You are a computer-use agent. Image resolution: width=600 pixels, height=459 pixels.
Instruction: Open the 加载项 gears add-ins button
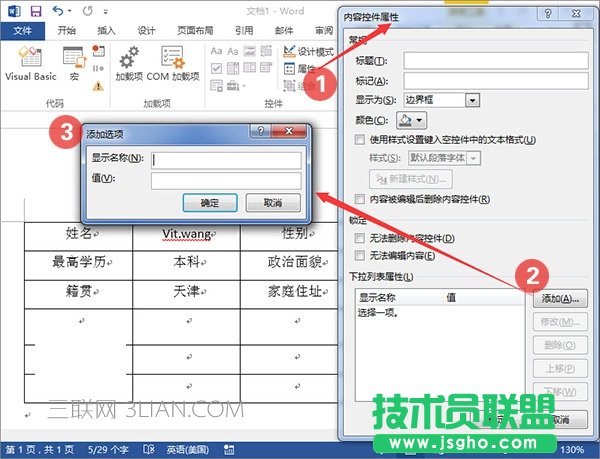click(x=129, y=63)
